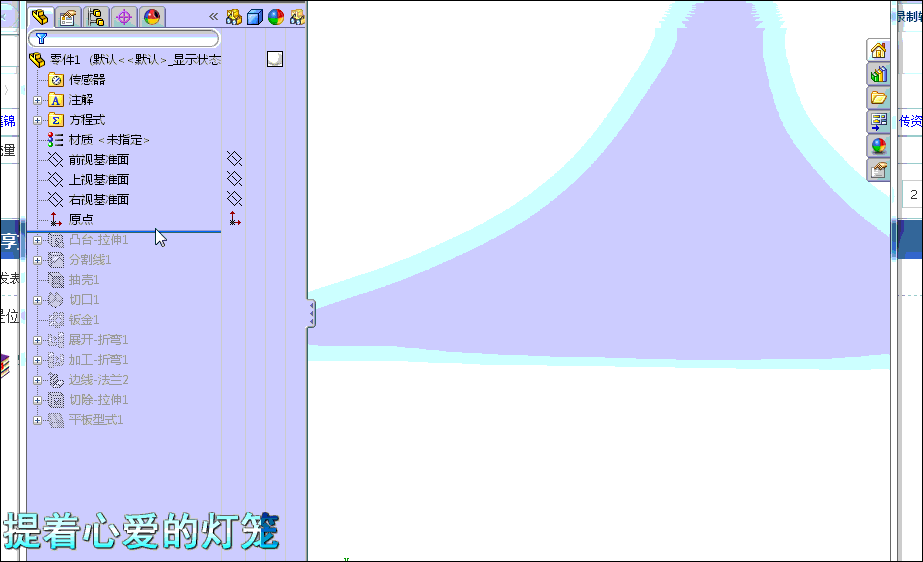
Task: Expand the 切除-拉伸1 feature
Action: (37, 400)
